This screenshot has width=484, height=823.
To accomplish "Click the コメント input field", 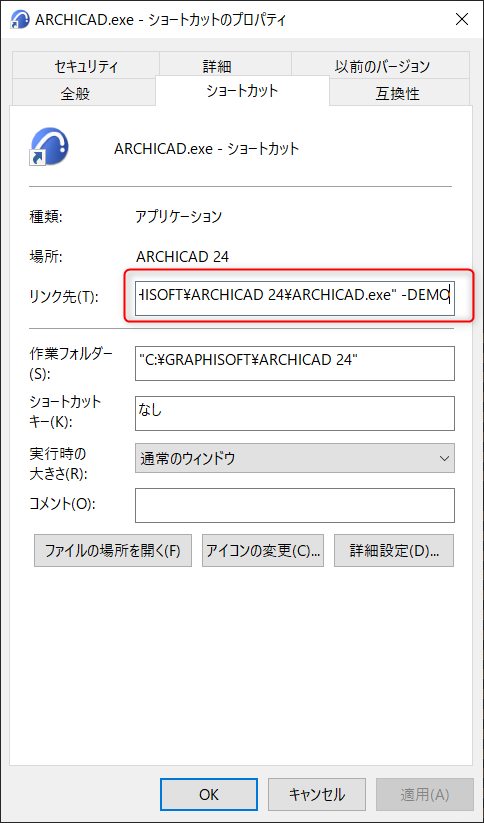I will 294,505.
